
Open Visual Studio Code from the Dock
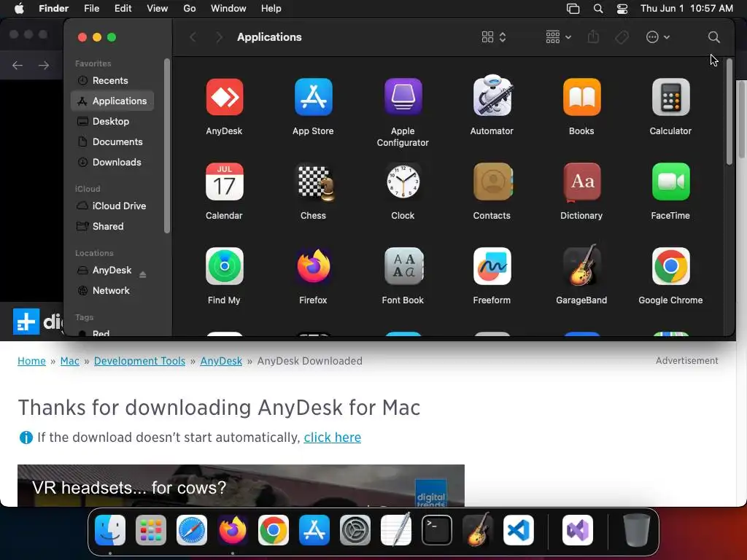pyautogui.click(x=519, y=530)
